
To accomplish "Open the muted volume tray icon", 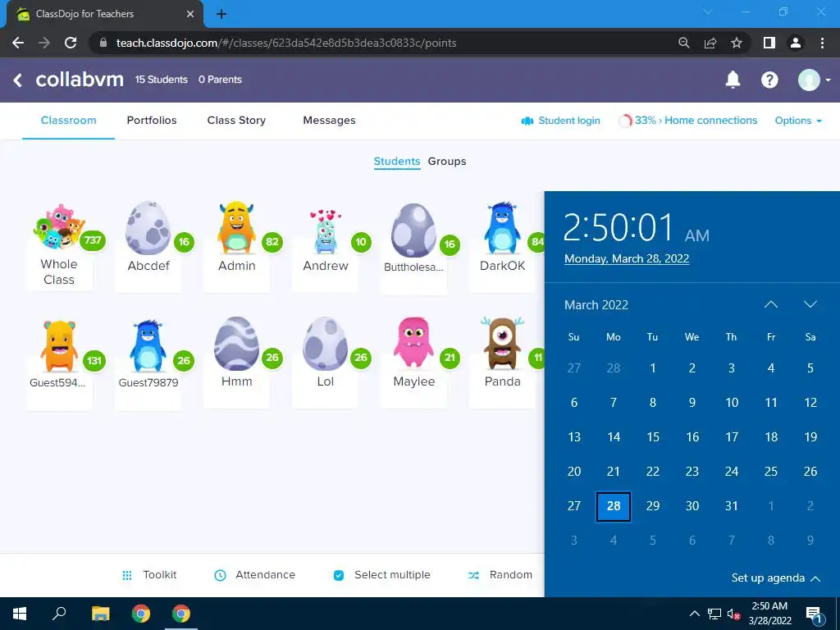I will (734, 614).
